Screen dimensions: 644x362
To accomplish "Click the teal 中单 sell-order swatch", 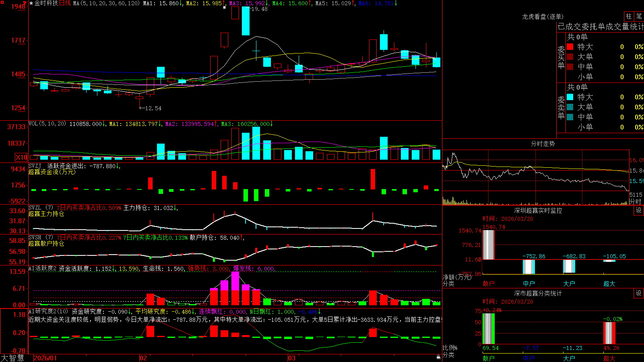I will tap(570, 117).
